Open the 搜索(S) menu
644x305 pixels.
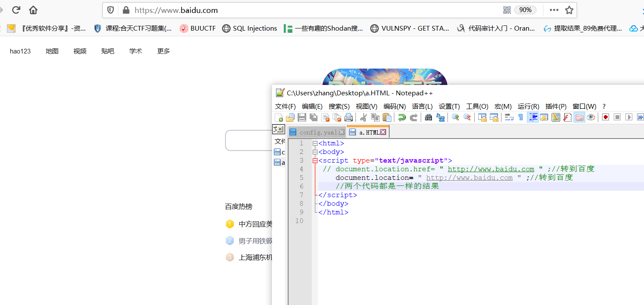(x=339, y=107)
